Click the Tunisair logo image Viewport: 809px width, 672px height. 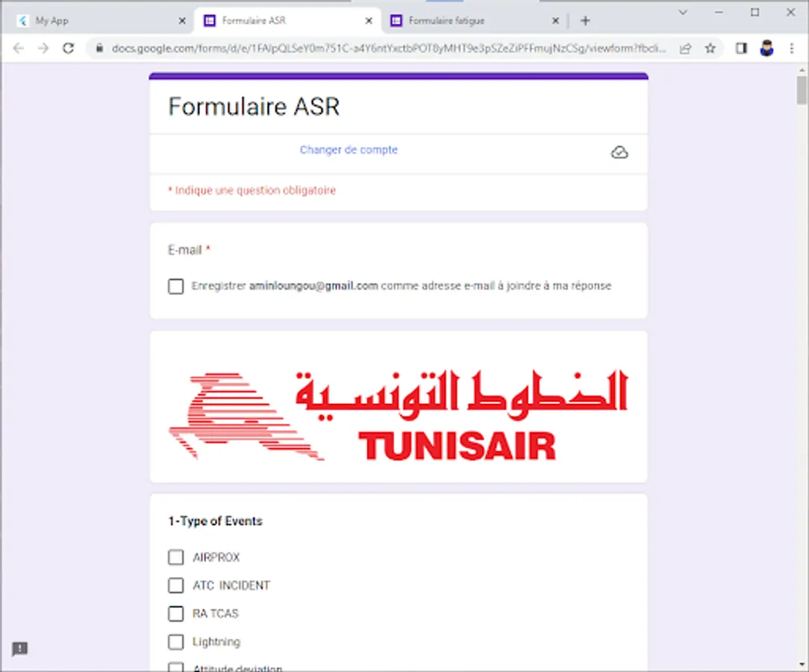tap(399, 415)
